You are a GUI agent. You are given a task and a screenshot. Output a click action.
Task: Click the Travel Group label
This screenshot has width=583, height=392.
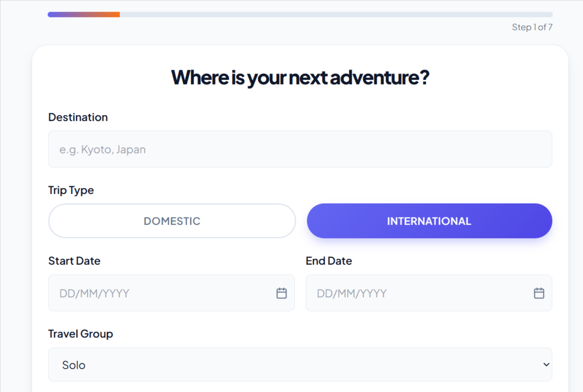(x=81, y=334)
